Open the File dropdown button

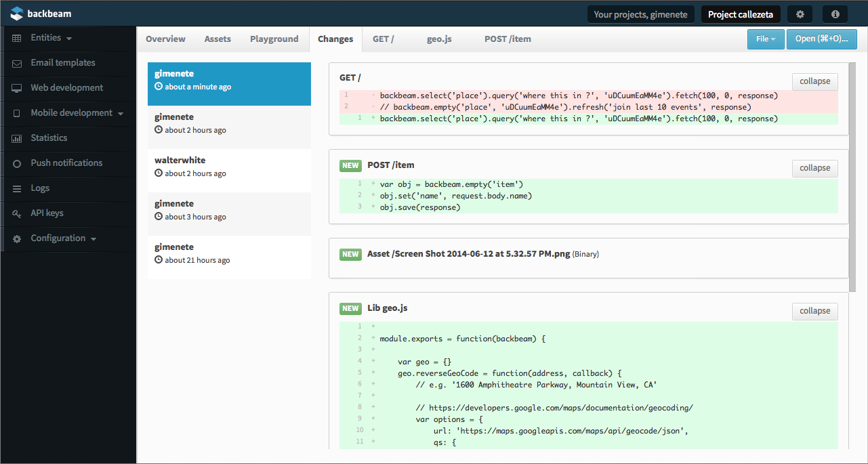click(x=766, y=39)
